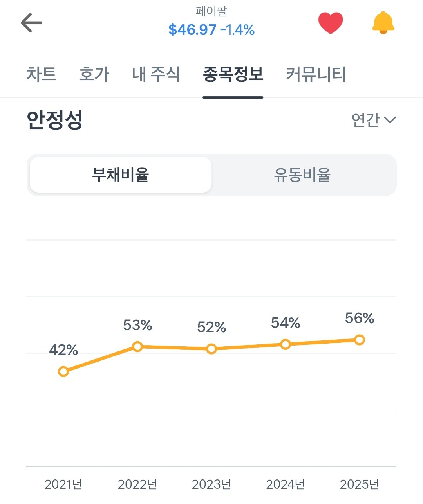Tap the yellow bell notification icon

click(x=383, y=23)
